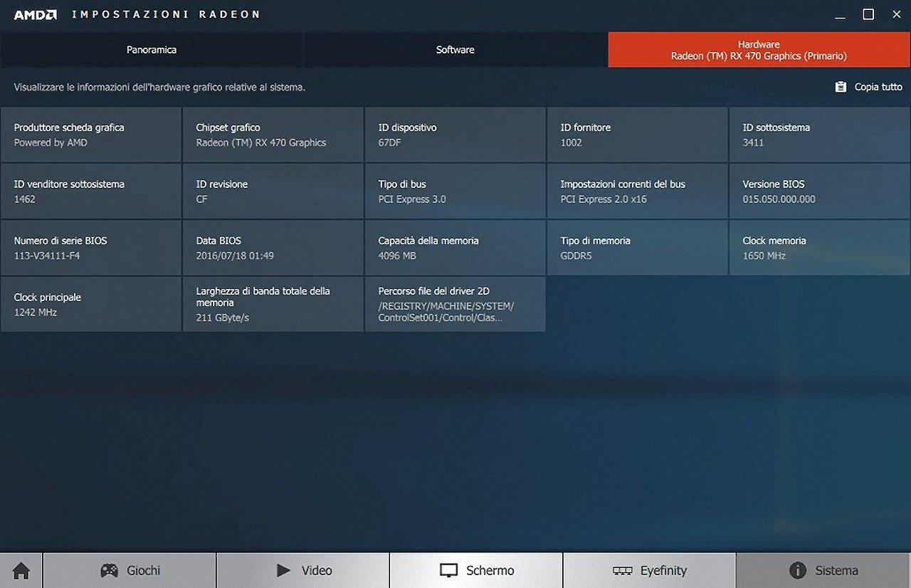Select the ID fornitore 1002 tile
This screenshot has width=911, height=588.
point(638,135)
